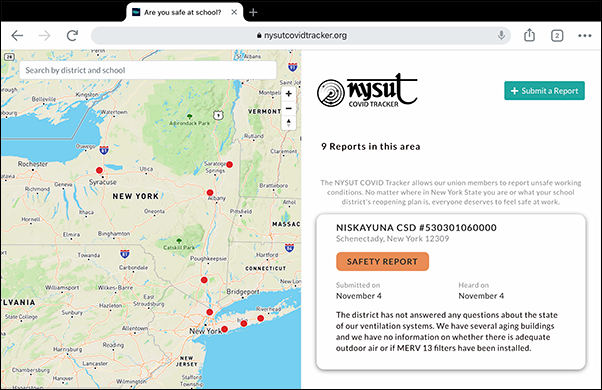
Task: Click the orange SAFETY REPORT badge
Action: point(382,261)
